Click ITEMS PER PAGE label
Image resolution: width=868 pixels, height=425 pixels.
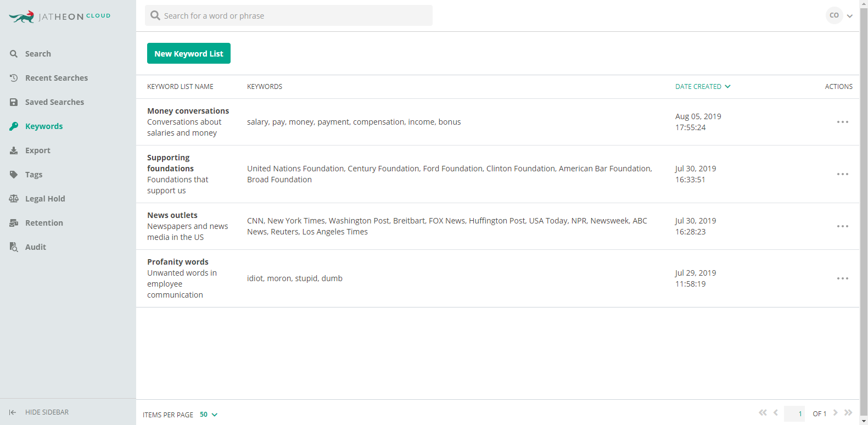point(168,415)
